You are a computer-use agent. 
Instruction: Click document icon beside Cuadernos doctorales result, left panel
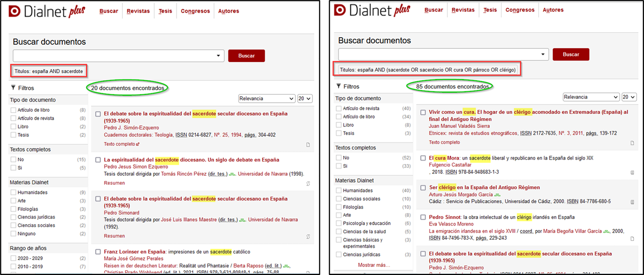[x=307, y=145]
